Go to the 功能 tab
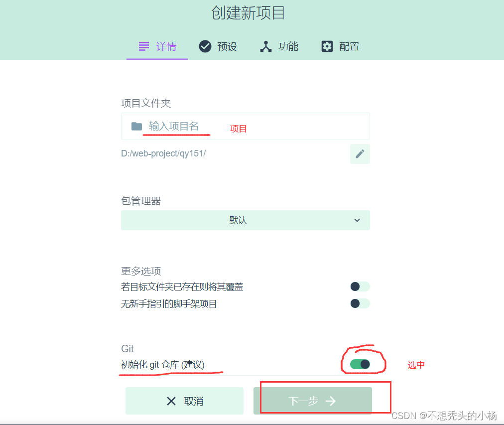Viewport: 504px width, 425px height. pos(279,47)
